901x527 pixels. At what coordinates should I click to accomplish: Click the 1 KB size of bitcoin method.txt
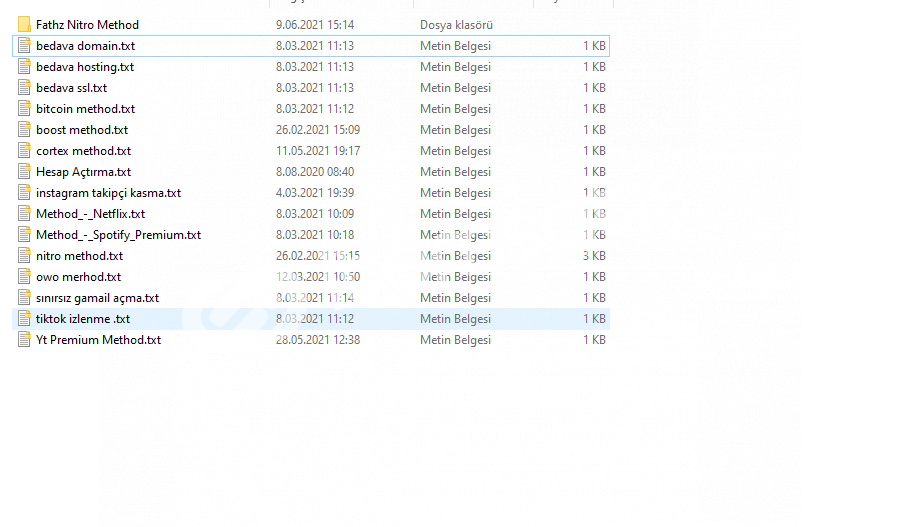pos(594,109)
